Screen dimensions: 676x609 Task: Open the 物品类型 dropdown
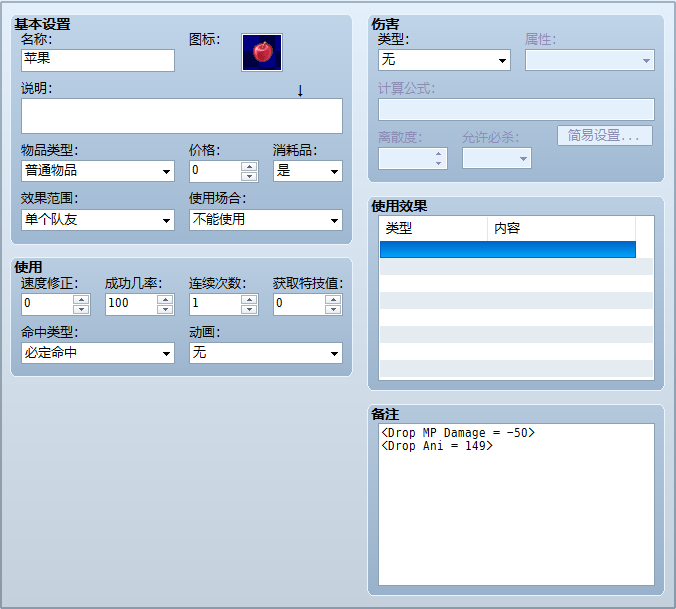(98, 171)
